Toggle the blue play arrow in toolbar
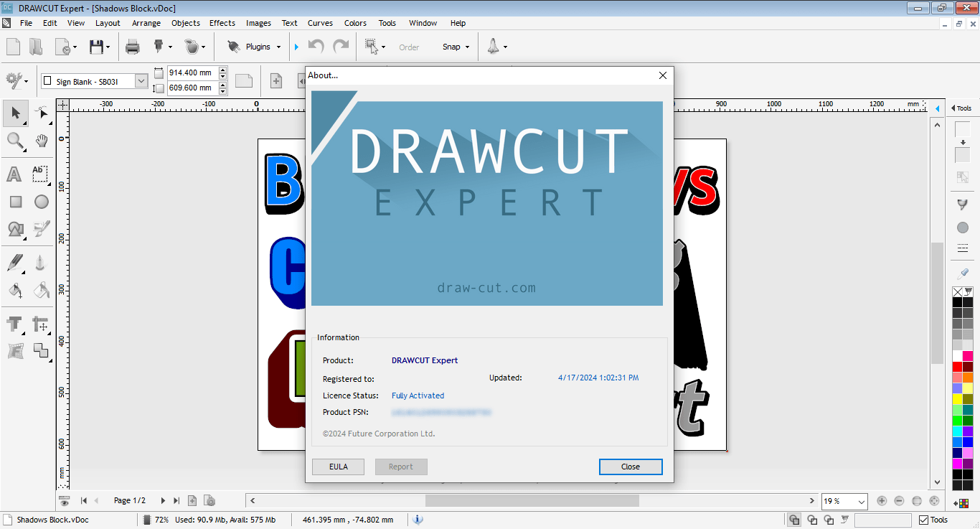The height and width of the screenshot is (529, 980). (296, 47)
